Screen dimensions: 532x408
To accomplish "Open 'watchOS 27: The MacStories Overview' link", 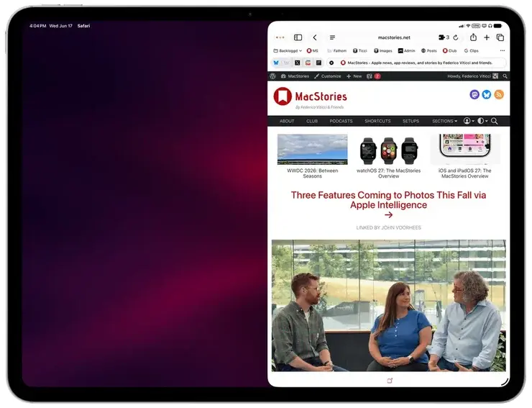I will pyautogui.click(x=388, y=173).
